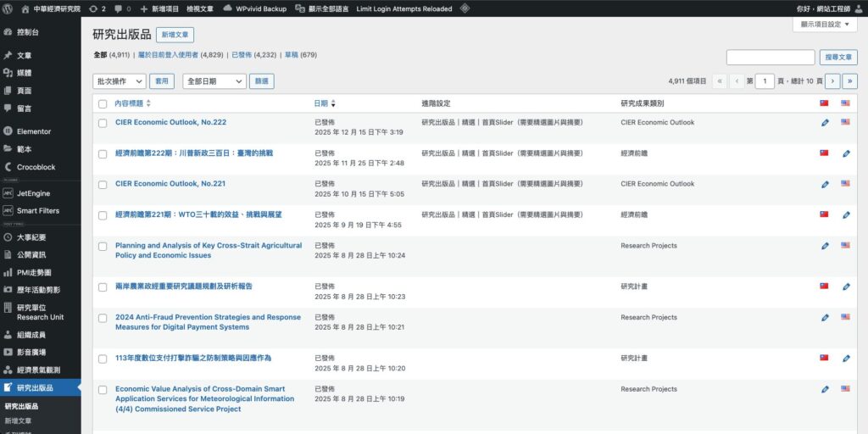Click the updates icon in admin bar
This screenshot has height=434, width=868.
(93, 8)
